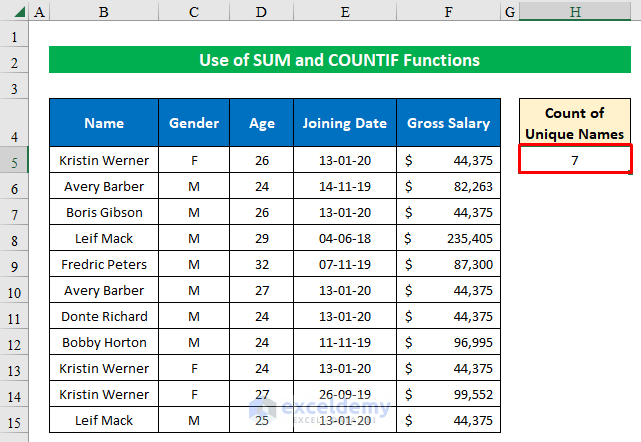Image resolution: width=641 pixels, height=442 pixels.
Task: Select the Gender header cell
Action: [194, 123]
